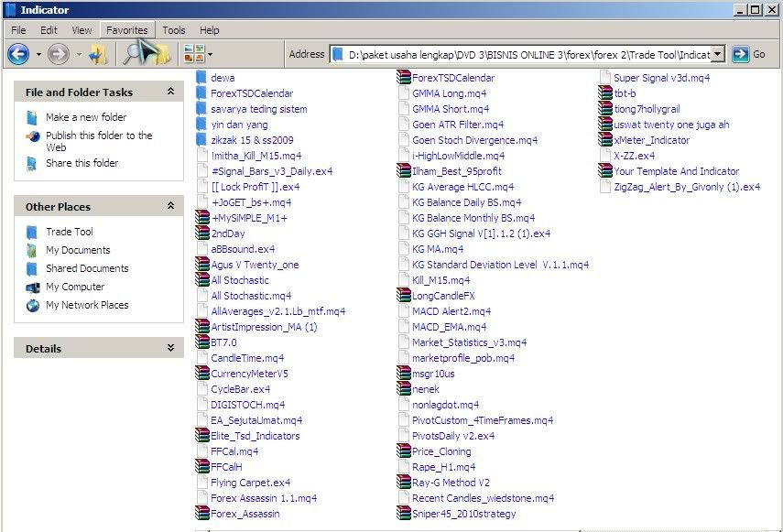
Task: Click the Search magnifier toolbar icon
Action: pyautogui.click(x=132, y=54)
